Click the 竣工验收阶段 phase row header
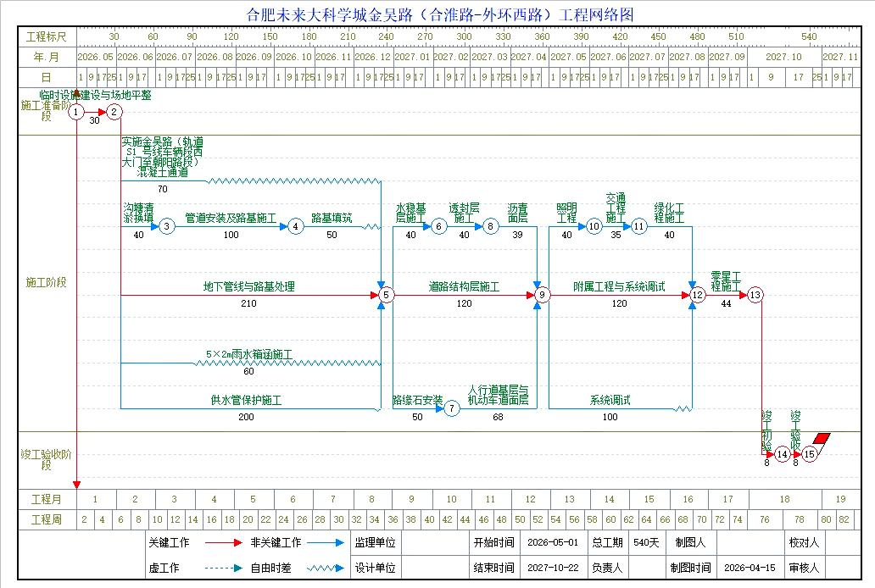Screen dimensions: 875x588 [x=47, y=460]
